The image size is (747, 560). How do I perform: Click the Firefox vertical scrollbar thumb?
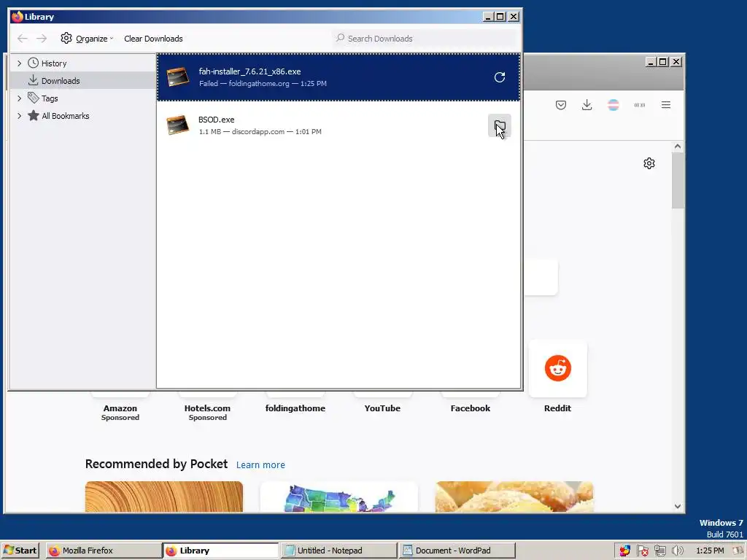pos(678,181)
